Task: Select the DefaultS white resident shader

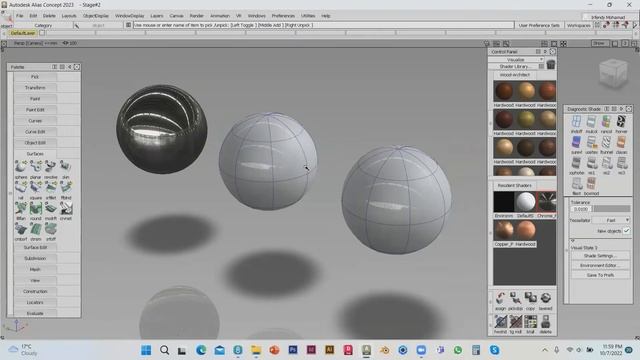Action: tap(525, 202)
